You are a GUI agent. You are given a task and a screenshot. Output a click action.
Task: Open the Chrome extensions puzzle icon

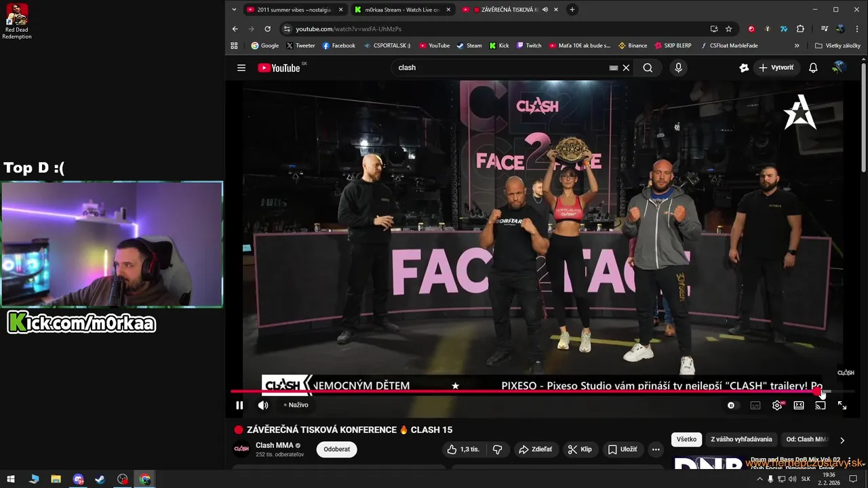pos(800,29)
